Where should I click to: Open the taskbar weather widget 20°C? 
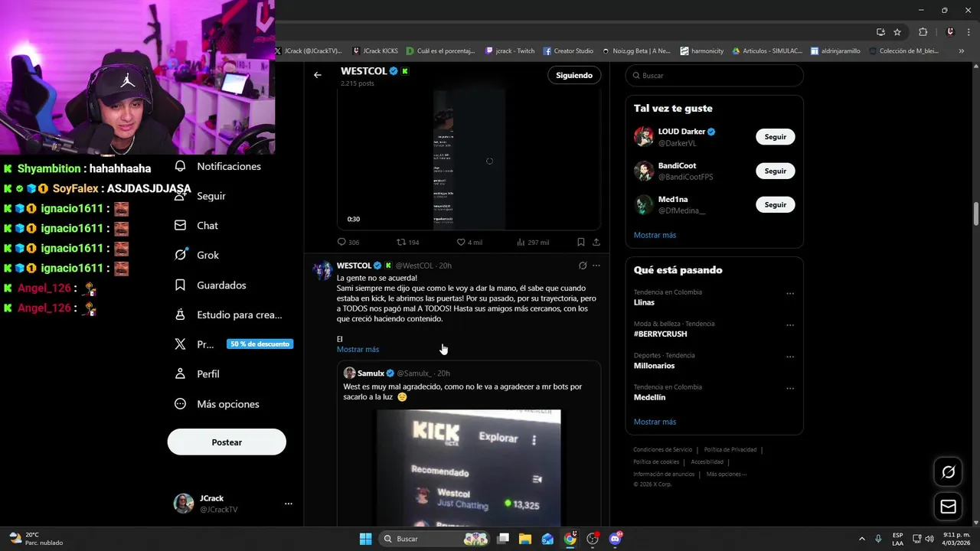click(x=36, y=539)
